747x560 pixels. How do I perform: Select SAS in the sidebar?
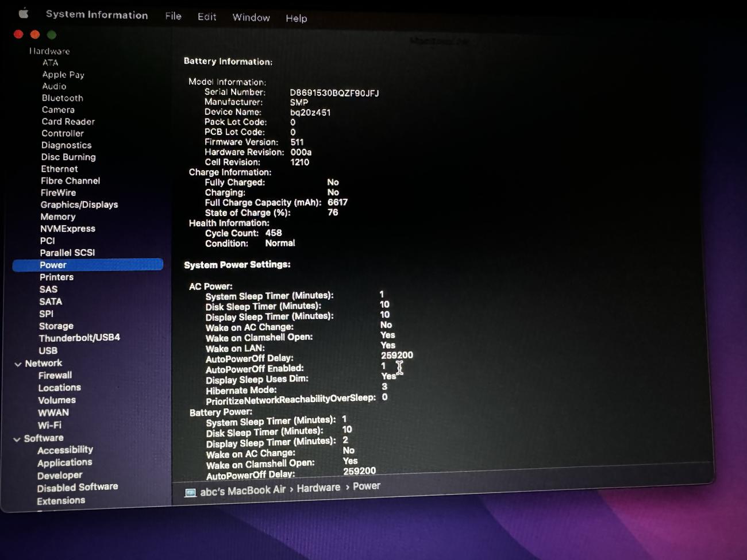coord(48,289)
